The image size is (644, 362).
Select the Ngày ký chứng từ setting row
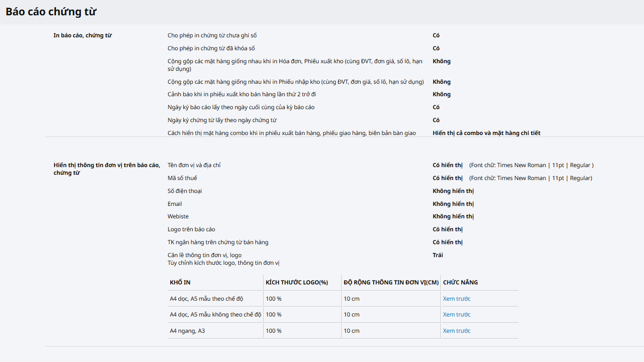click(222, 120)
